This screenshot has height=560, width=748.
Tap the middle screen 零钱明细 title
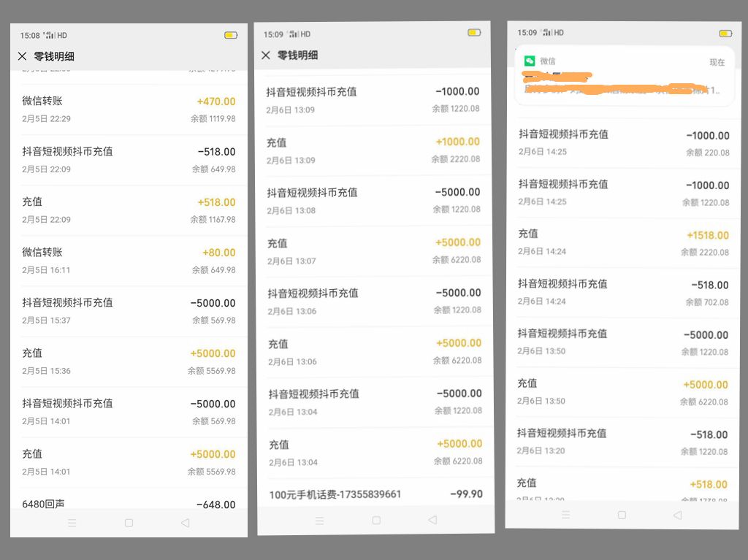point(298,55)
